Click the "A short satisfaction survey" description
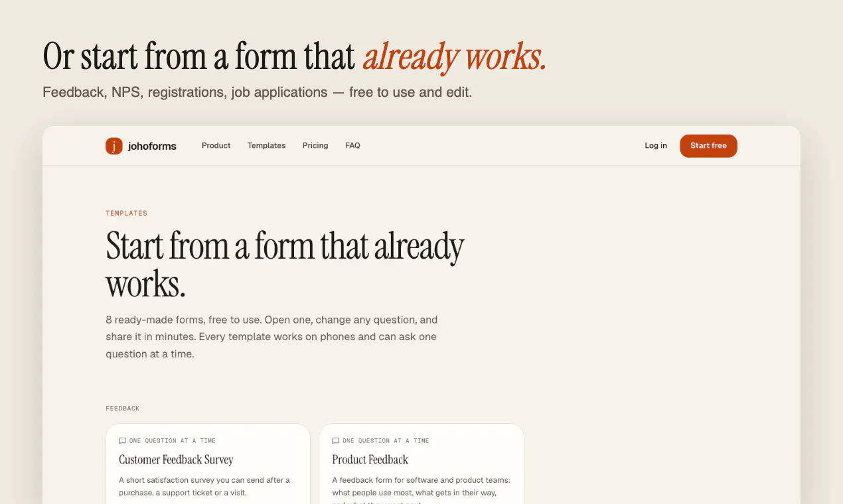 tap(204, 486)
